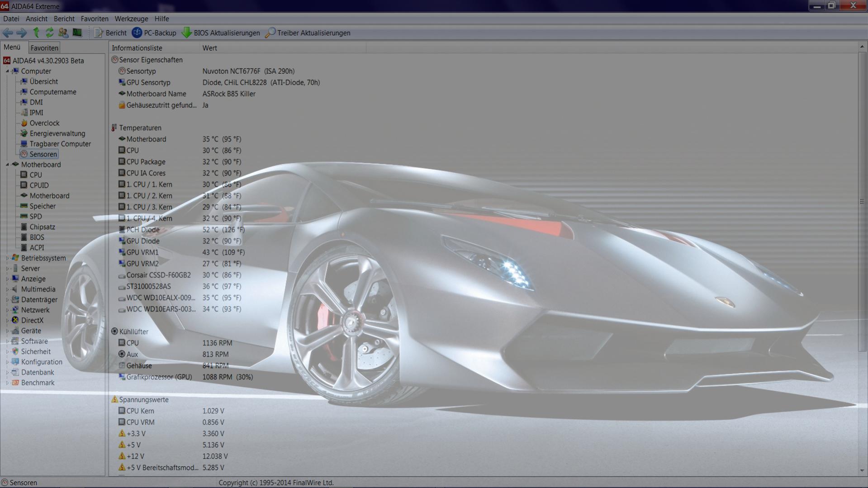
Task: Click the Sicherheit shield icon
Action: (x=15, y=352)
